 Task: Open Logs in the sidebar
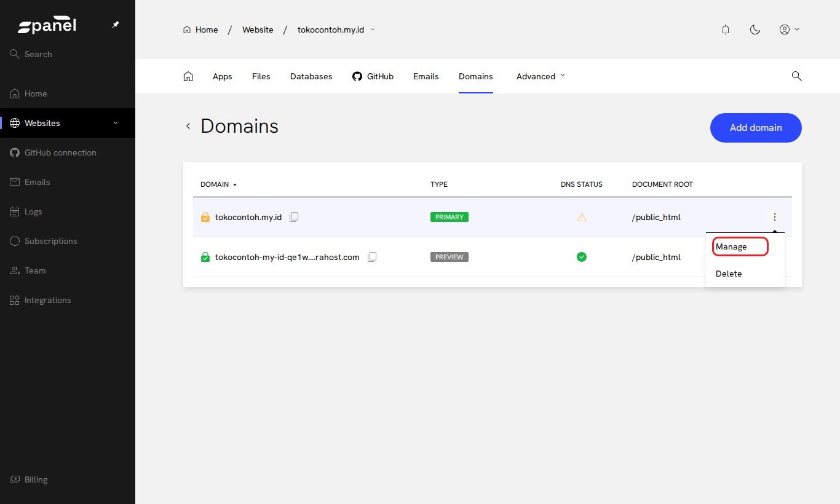(68, 211)
